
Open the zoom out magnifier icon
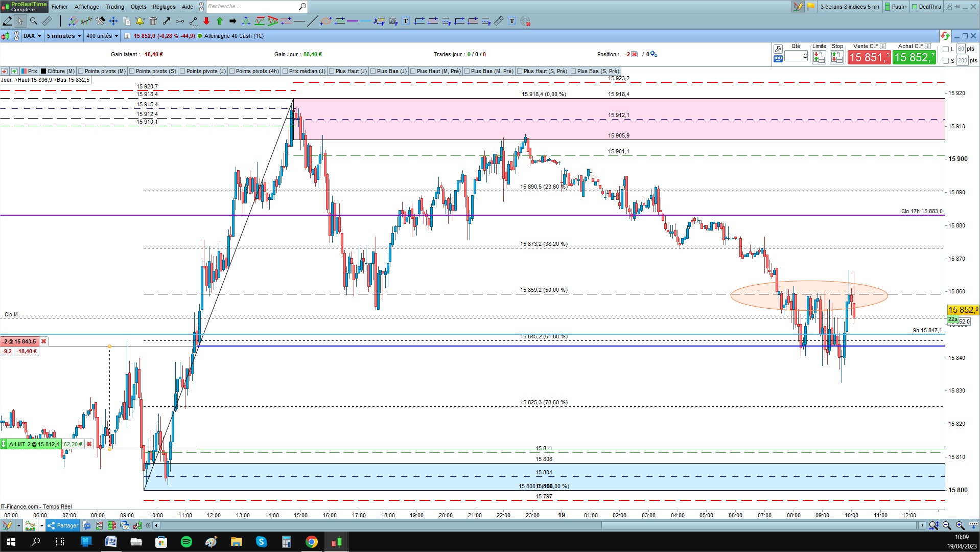pos(946,525)
